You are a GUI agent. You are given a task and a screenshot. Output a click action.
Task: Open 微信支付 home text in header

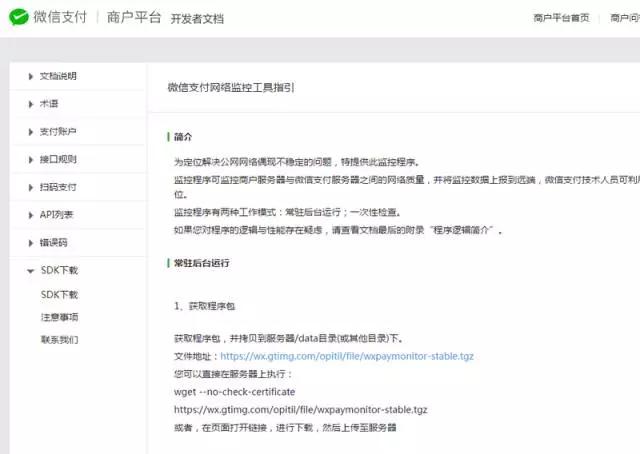coord(60,17)
